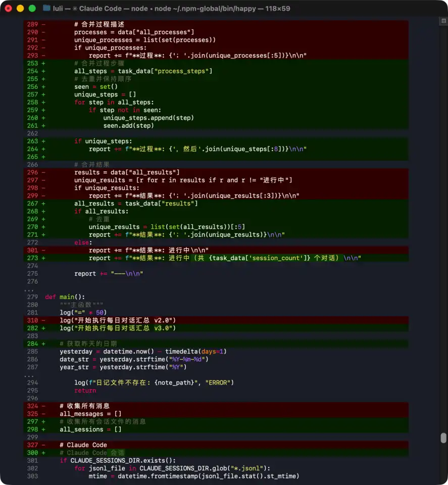Viewport: 448px width, 485px height.
Task: Click line 275 'report += "---\n\n"'
Action: (x=109, y=274)
